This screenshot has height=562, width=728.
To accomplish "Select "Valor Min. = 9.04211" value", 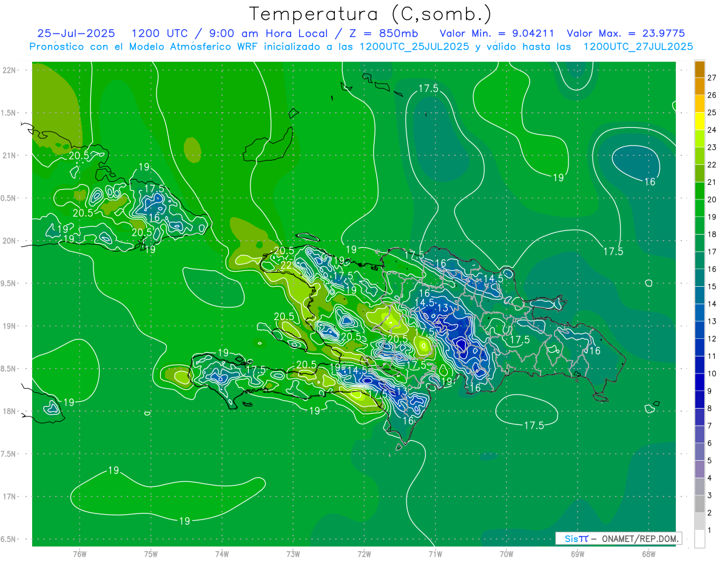I will coord(496,33).
